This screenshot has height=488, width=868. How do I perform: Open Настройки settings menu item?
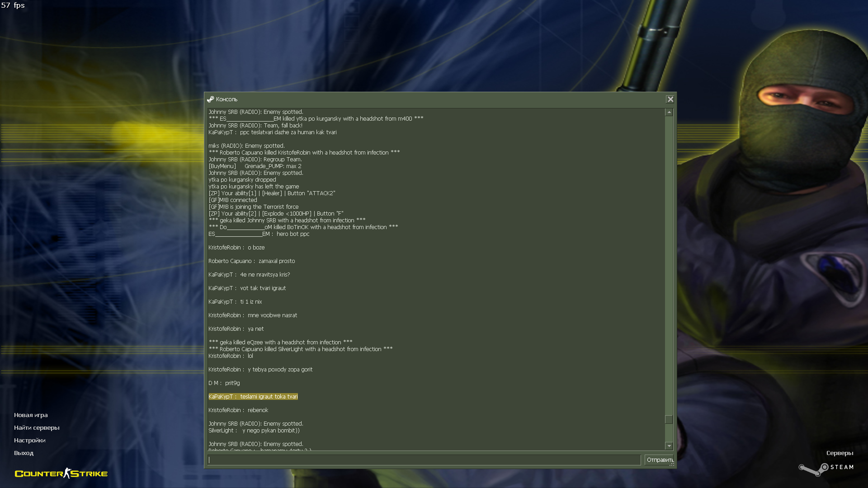[x=30, y=440]
